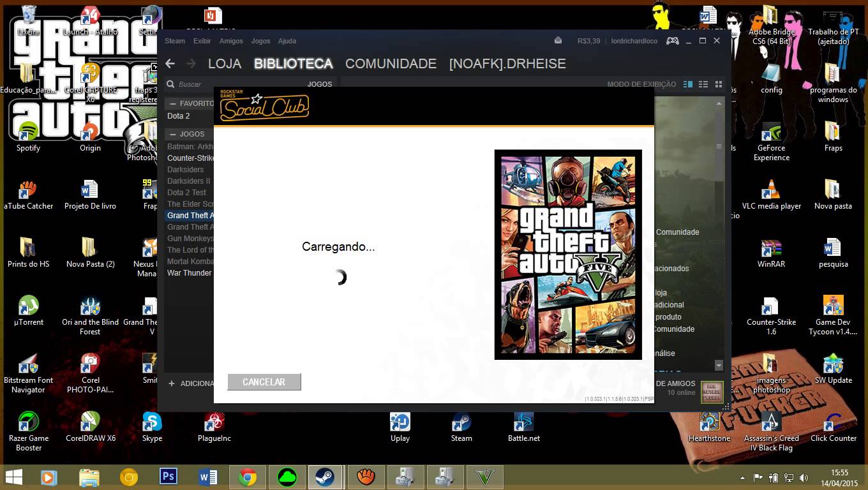Click the up arrow on Steam's scrollbar
This screenshot has height=490, width=868.
719,103
